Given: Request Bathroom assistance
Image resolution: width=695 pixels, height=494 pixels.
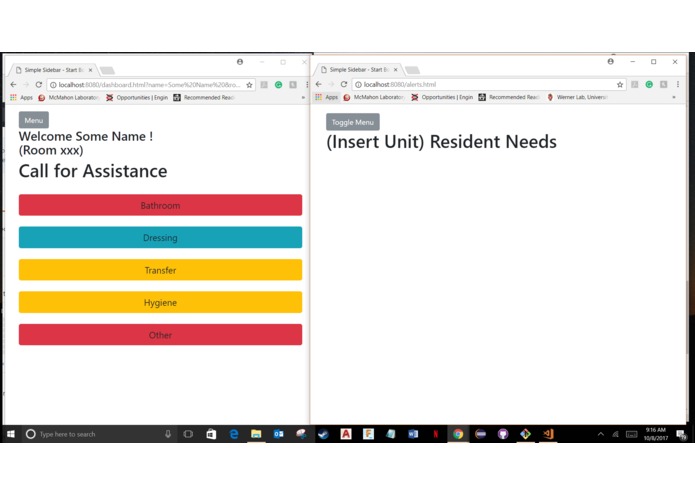Looking at the screenshot, I should click(x=160, y=205).
